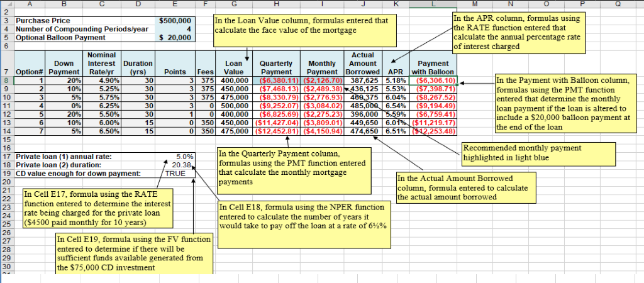Click the Actual Amount Borrowed column note
The image size is (644, 283).
(466, 189)
